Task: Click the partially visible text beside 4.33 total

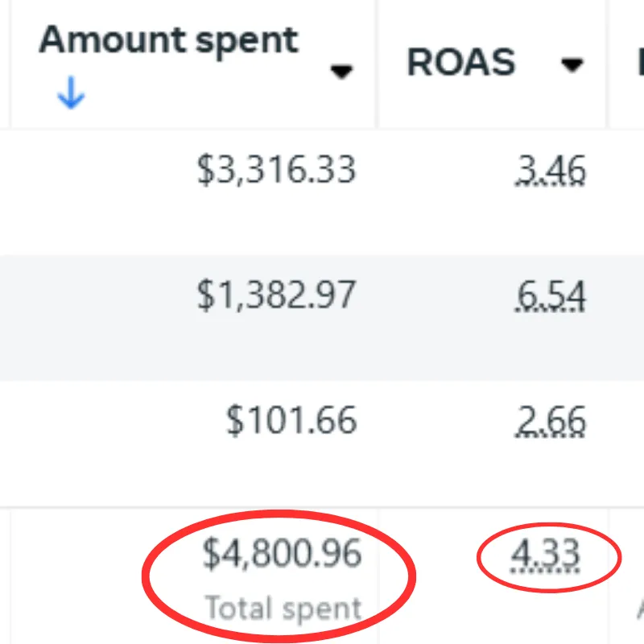Action: pos(640,609)
